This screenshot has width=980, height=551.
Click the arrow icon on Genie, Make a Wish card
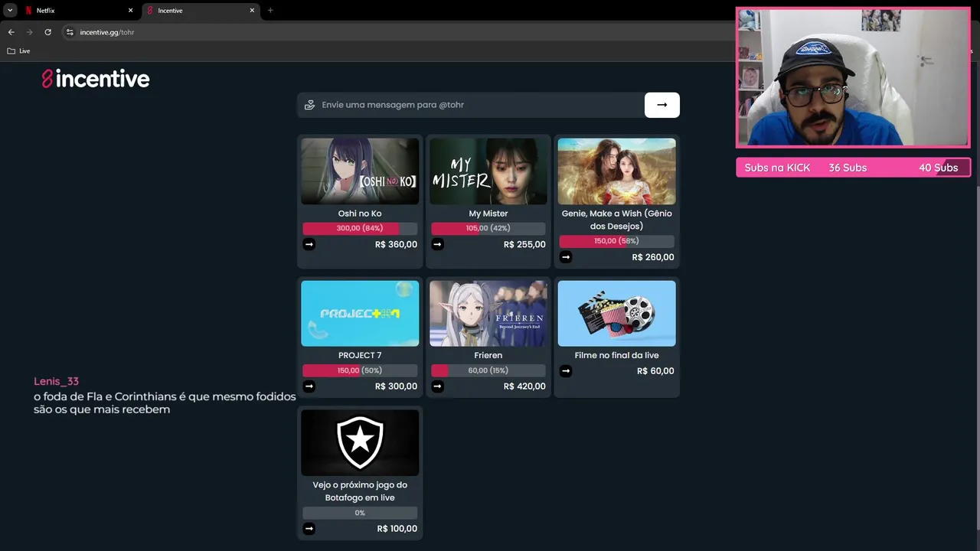(566, 257)
